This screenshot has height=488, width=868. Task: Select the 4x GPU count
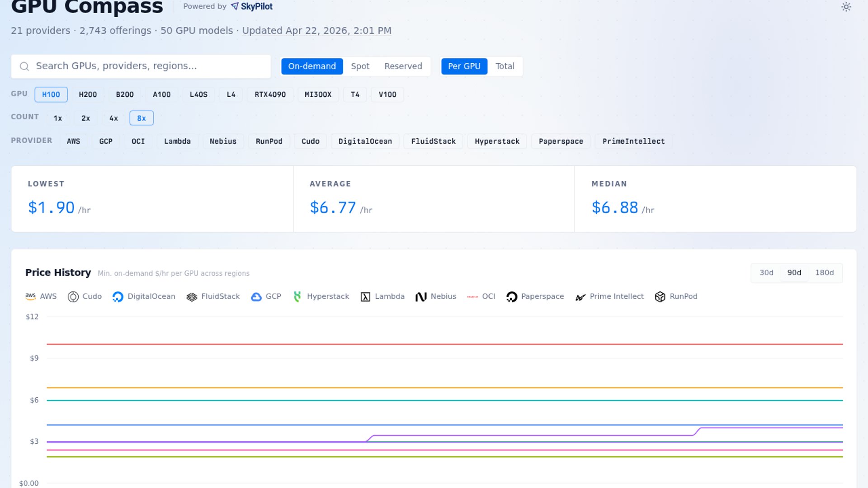coord(113,118)
